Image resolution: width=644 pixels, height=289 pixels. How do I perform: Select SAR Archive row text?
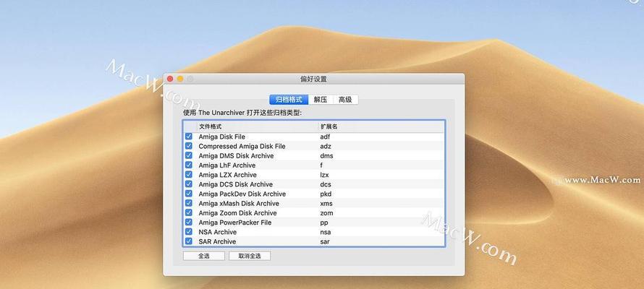217,241
